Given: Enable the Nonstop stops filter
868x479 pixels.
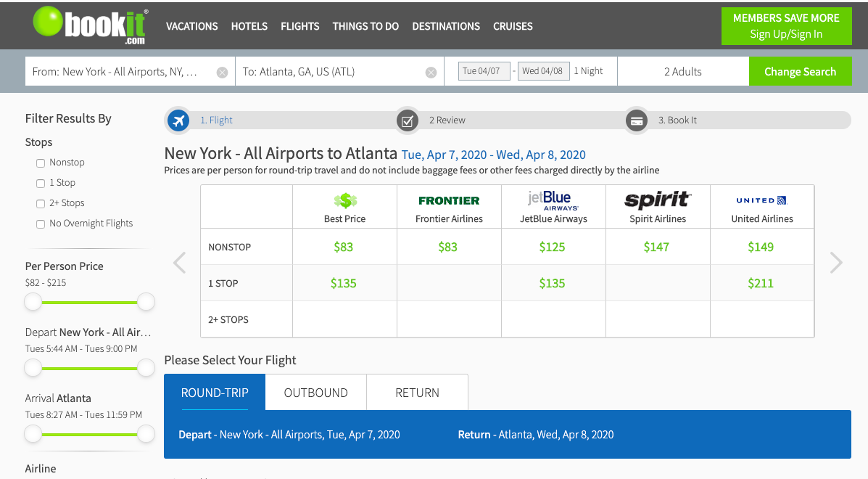Looking at the screenshot, I should click(x=40, y=162).
